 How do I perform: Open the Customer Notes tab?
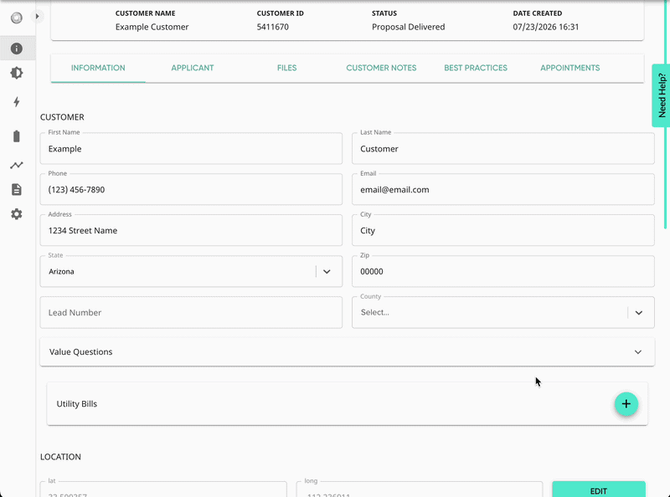381,68
